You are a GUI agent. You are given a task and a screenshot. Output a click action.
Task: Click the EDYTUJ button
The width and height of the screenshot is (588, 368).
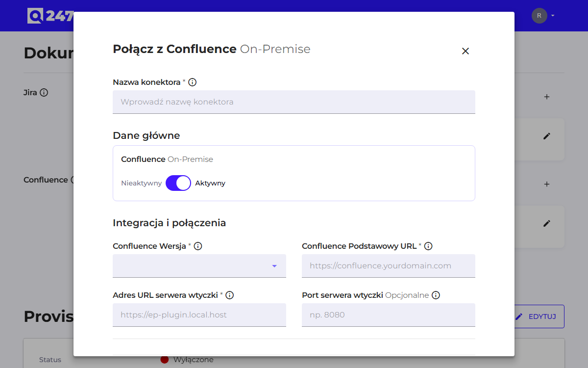[539, 316]
